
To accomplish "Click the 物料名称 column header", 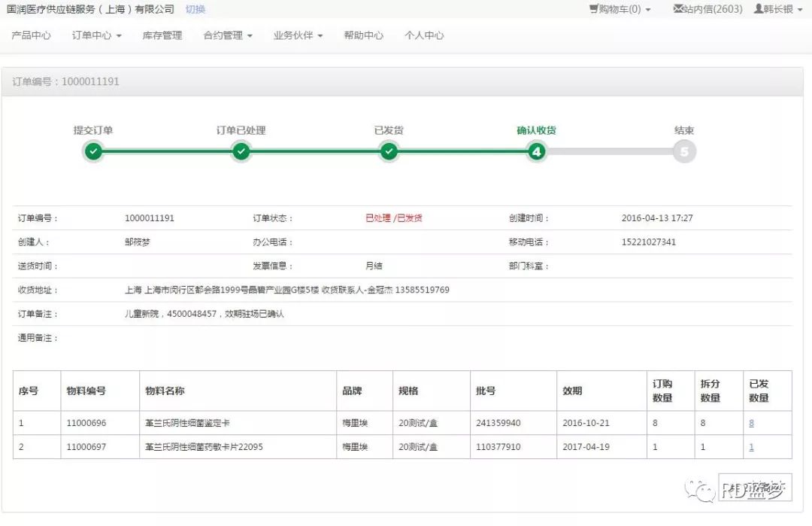I will 165,391.
